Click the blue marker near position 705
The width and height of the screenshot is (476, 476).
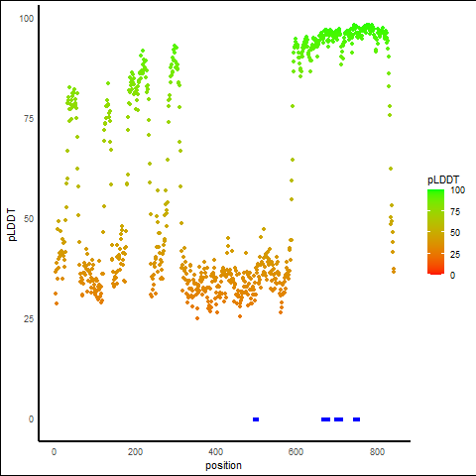click(x=338, y=419)
